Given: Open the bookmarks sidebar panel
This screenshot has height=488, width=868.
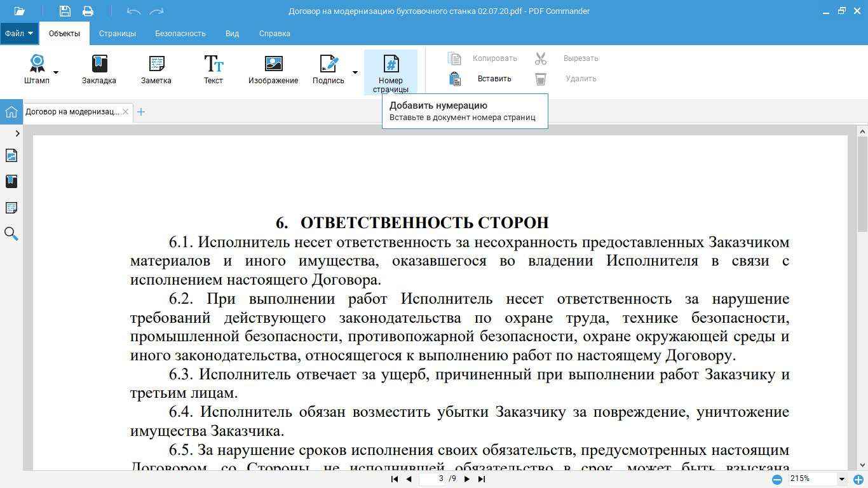Looking at the screenshot, I should [x=11, y=182].
